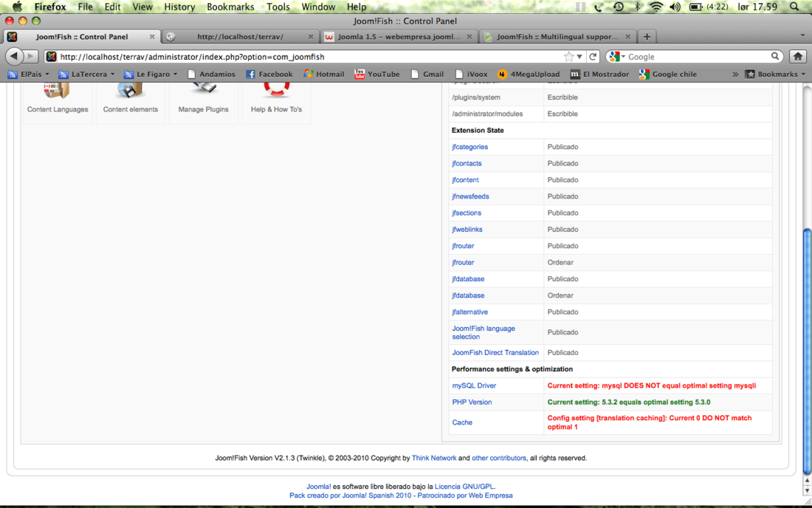The width and height of the screenshot is (812, 508).
Task: Click the address bar URL field
Action: [311, 56]
